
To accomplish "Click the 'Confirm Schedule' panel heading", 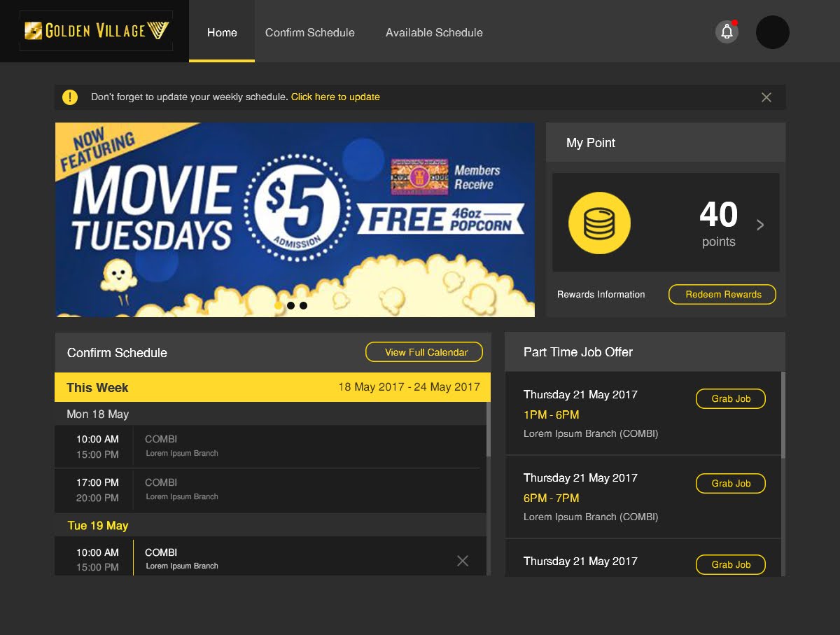I will (x=117, y=352).
